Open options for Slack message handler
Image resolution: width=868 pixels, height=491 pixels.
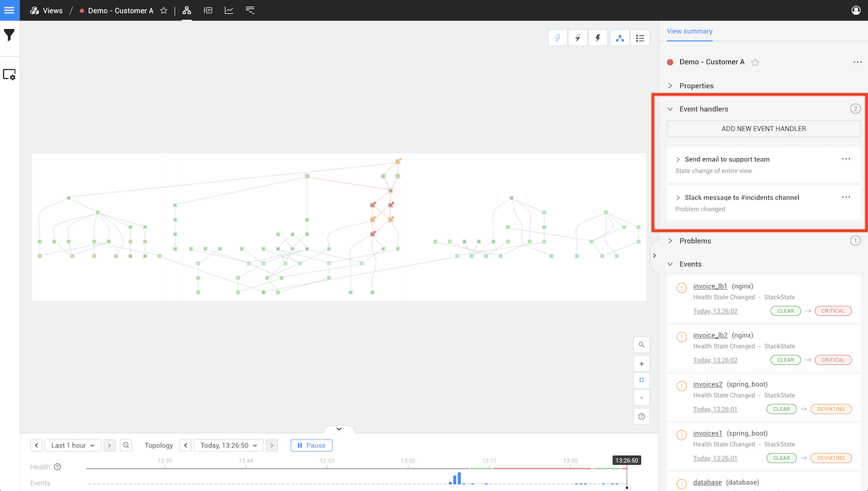click(x=846, y=197)
